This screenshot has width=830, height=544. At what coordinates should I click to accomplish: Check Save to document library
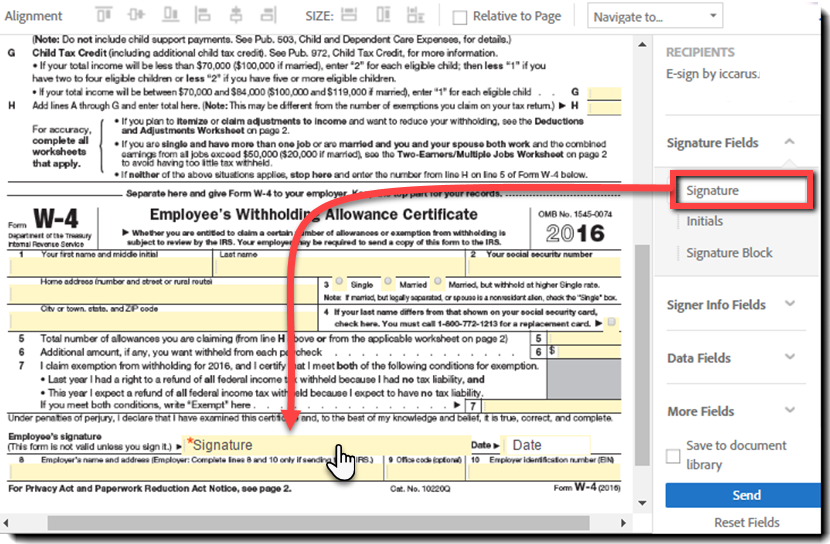673,456
